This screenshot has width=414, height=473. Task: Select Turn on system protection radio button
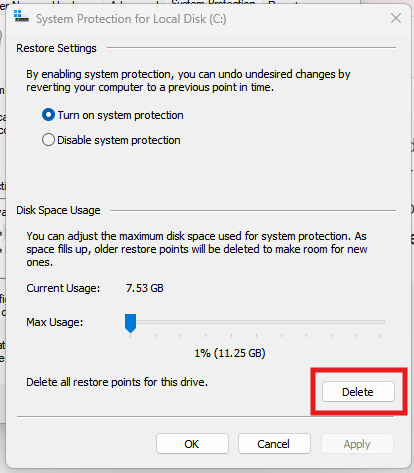[48, 115]
